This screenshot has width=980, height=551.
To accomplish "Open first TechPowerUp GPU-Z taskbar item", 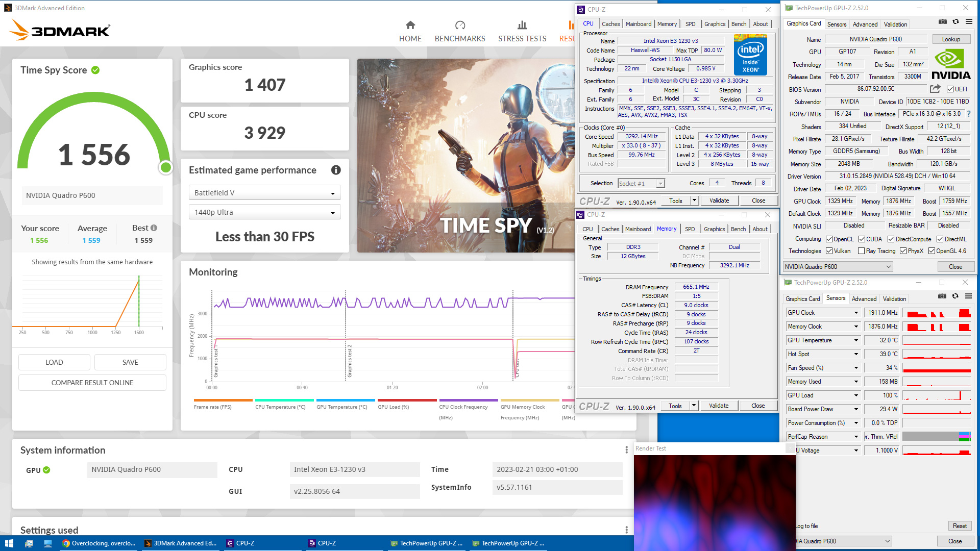I will point(426,543).
